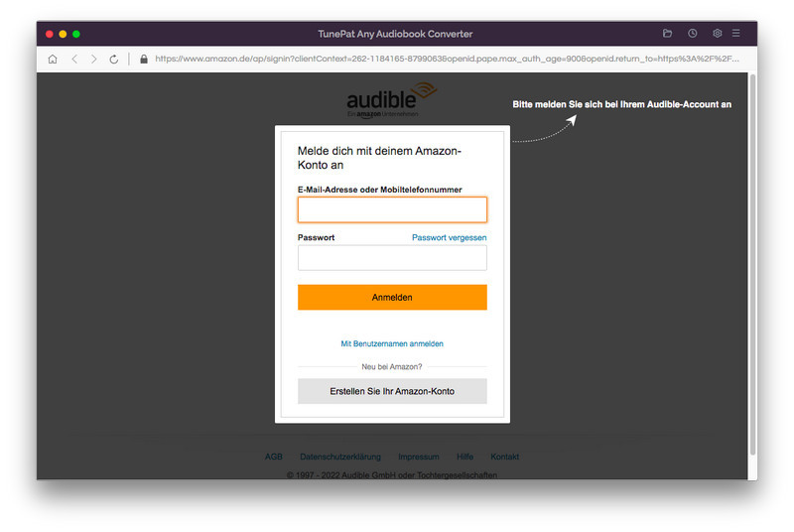Click the Audible logo

(x=391, y=100)
